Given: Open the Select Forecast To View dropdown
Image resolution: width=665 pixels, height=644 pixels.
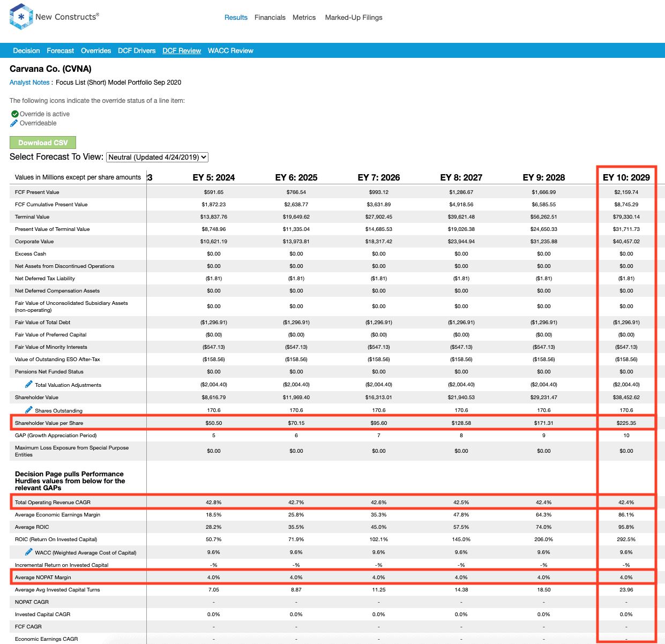Looking at the screenshot, I should pyautogui.click(x=157, y=157).
